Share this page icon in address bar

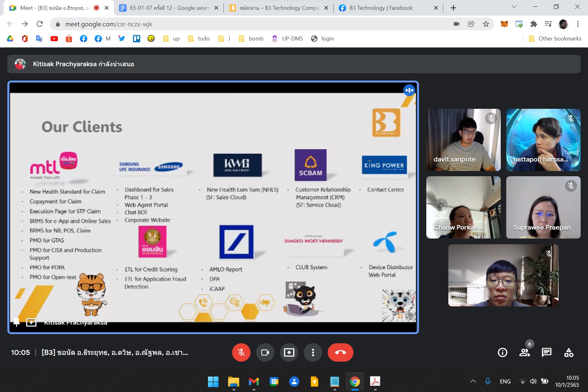(471, 24)
